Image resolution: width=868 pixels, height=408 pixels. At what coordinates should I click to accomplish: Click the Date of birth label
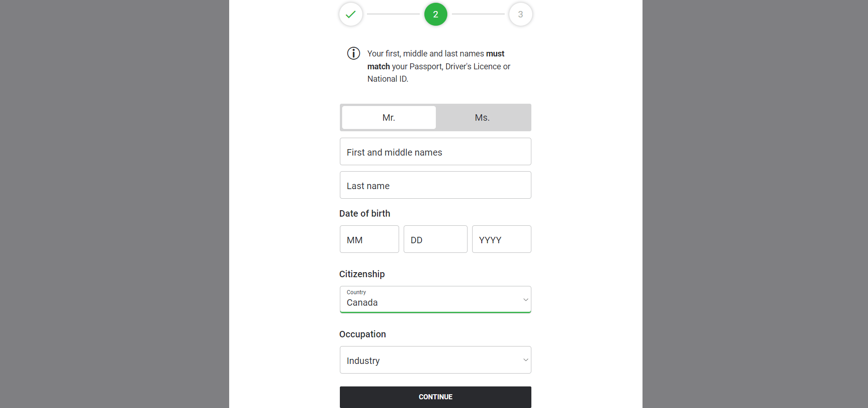coord(365,213)
